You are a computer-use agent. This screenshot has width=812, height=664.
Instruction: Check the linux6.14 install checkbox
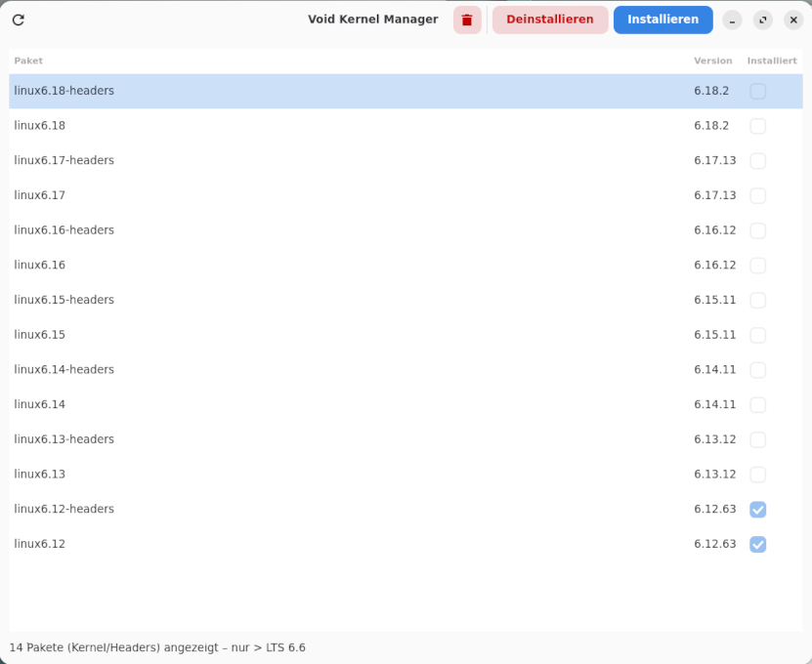point(757,404)
